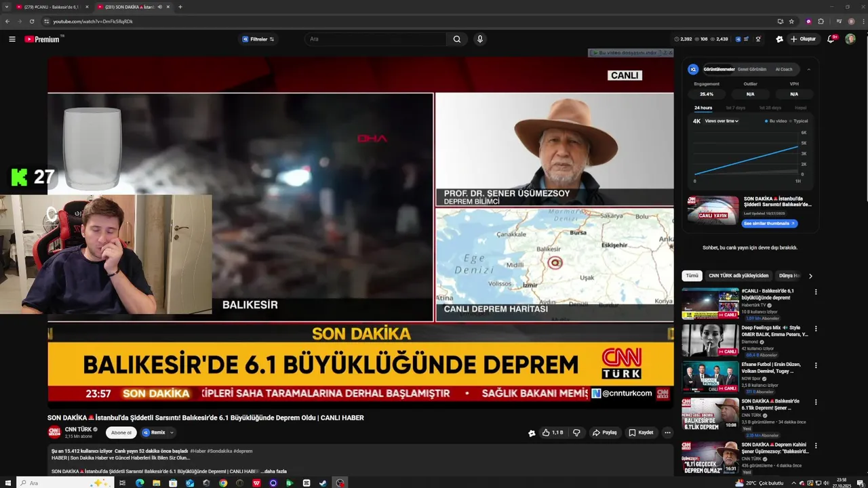The width and height of the screenshot is (868, 488).
Task: Open Steam from the taskbar
Action: (x=323, y=483)
